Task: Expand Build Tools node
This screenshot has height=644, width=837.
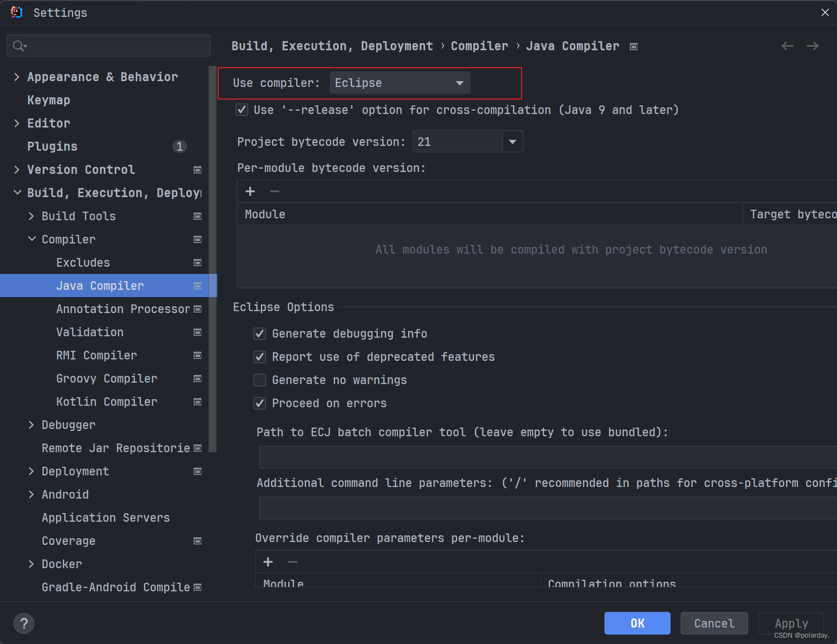Action: 31,216
